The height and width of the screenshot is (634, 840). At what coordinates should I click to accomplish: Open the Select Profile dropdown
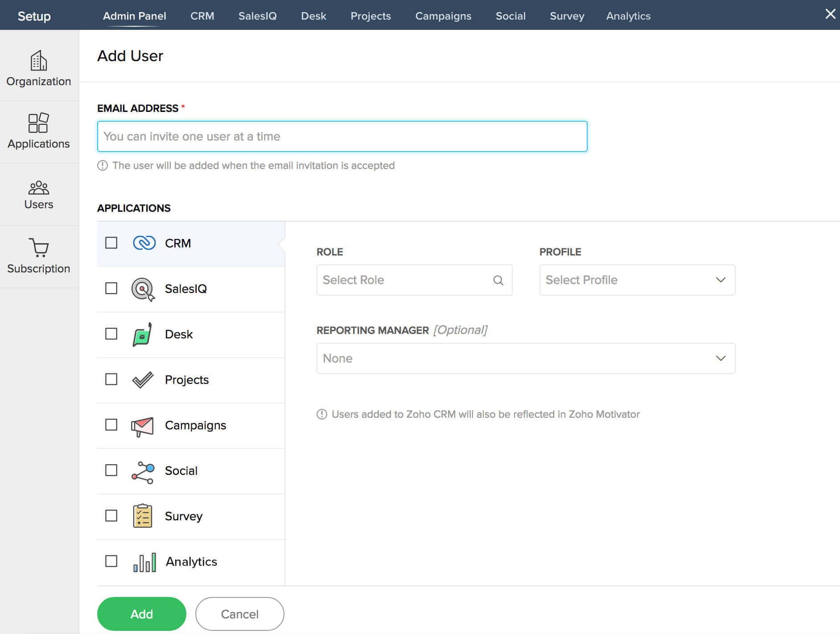[x=637, y=280]
